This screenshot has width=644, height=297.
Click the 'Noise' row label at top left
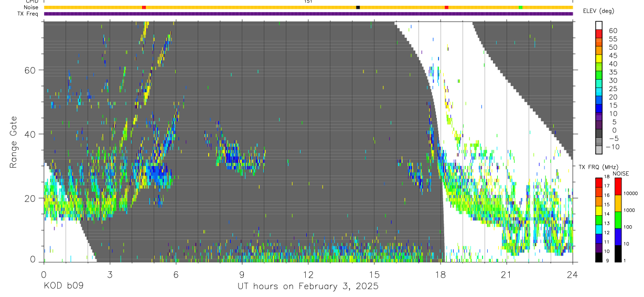coord(32,7)
